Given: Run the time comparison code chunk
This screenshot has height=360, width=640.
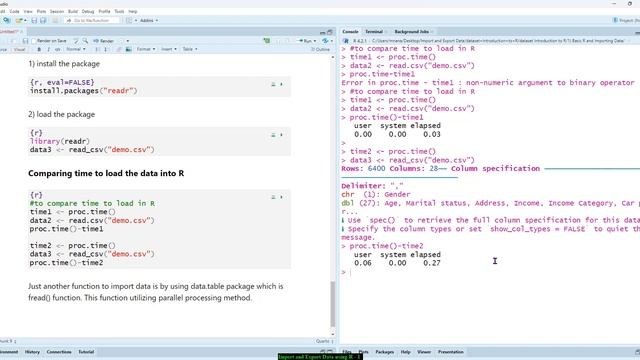Looking at the screenshot, I should click(x=281, y=197).
